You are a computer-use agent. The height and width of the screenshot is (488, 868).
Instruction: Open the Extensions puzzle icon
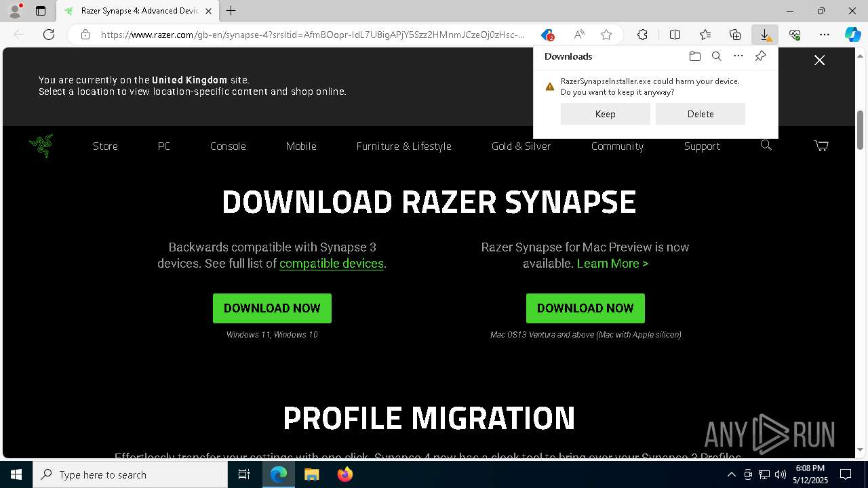point(642,35)
